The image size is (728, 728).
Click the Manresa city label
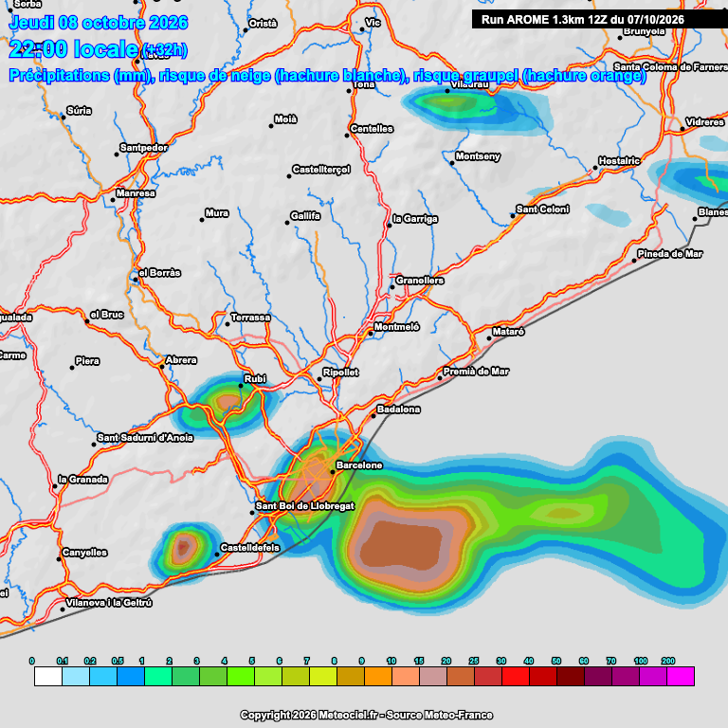click(x=136, y=193)
